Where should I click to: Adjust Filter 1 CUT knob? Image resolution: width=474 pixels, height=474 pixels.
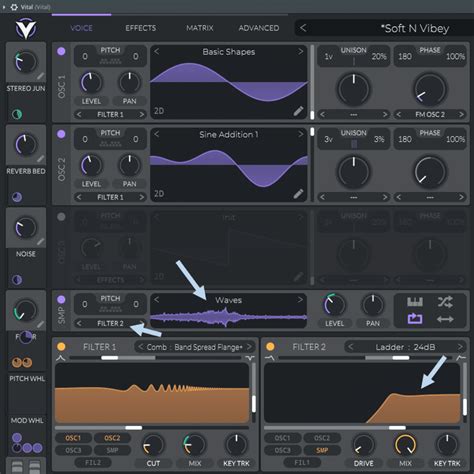[153, 445]
